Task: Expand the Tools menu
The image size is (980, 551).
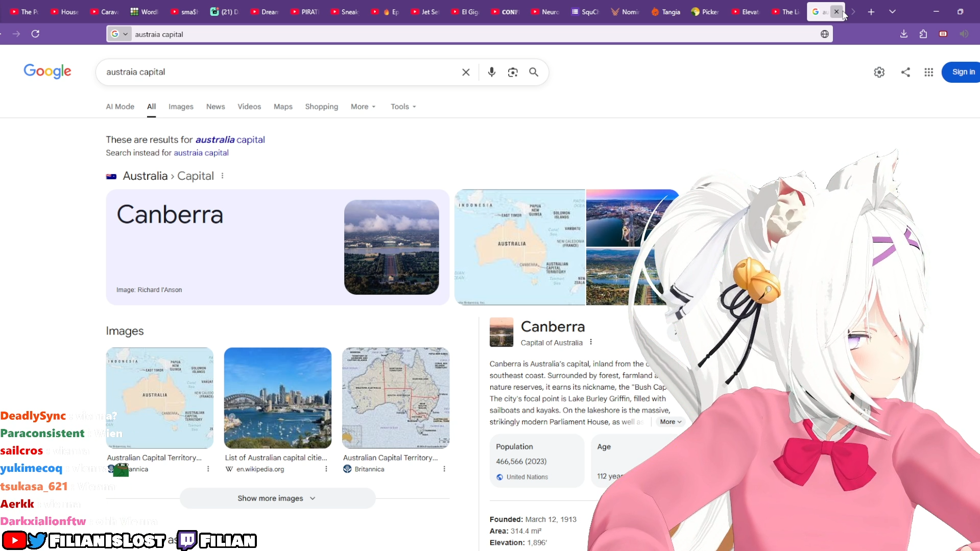Action: pyautogui.click(x=403, y=107)
